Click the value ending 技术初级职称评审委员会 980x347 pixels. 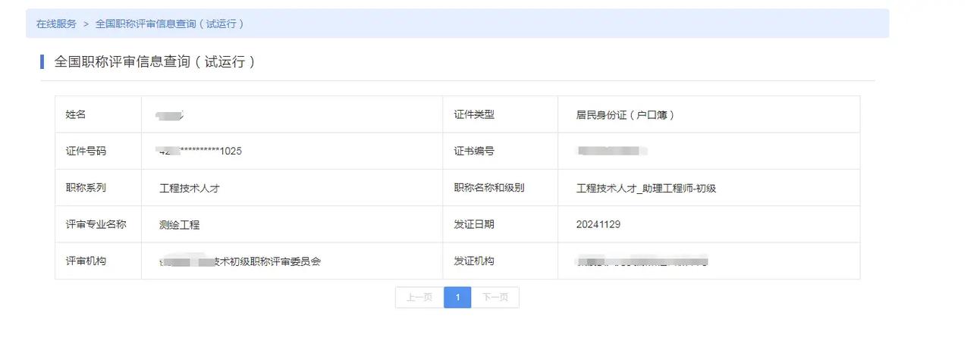240,261
